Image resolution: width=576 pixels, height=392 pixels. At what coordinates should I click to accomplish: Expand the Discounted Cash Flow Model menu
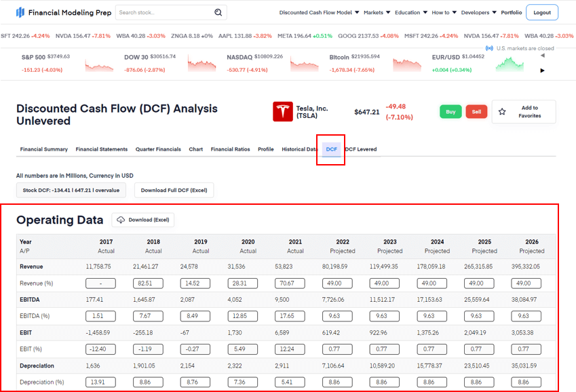tap(319, 12)
